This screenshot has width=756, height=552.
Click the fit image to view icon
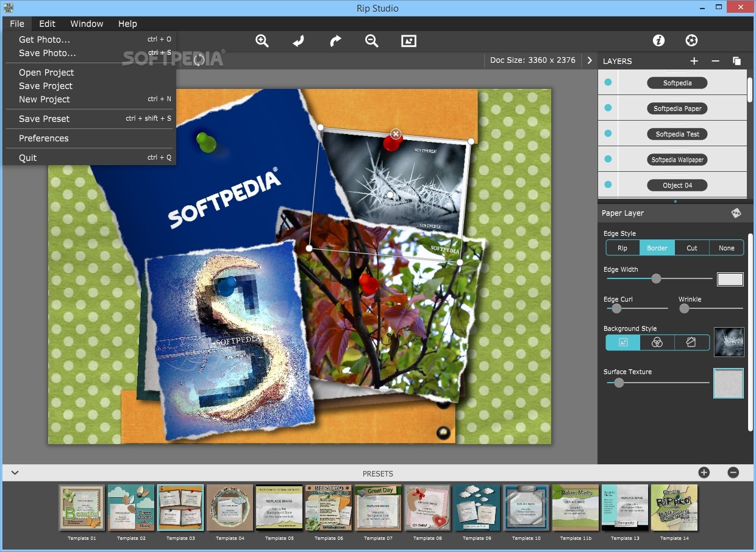pos(408,41)
